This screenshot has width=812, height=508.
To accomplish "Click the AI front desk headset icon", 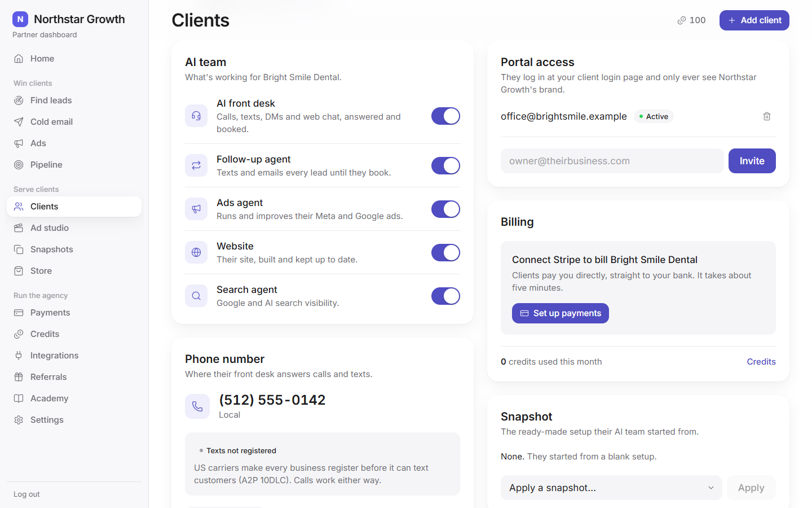I will (196, 116).
